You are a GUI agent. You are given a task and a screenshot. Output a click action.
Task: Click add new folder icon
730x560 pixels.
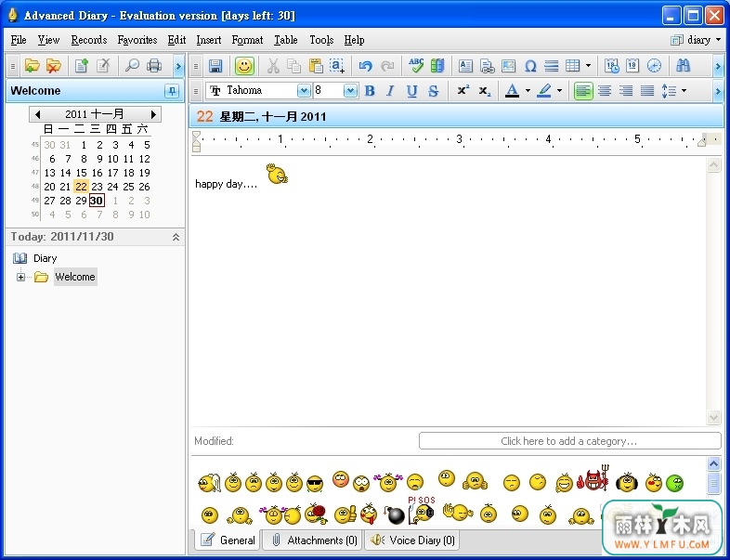(x=32, y=66)
